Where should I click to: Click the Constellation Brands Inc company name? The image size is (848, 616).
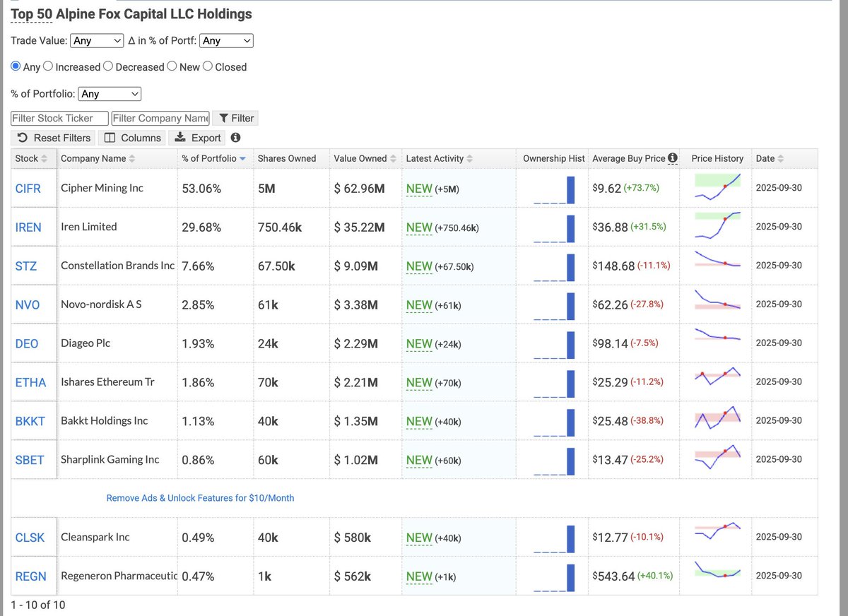[117, 266]
